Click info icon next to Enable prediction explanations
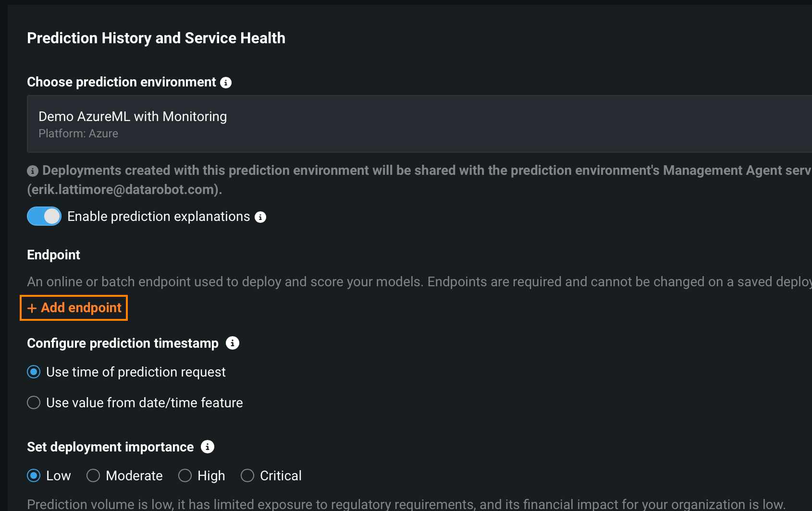Screen dimensions: 812x511 tap(260, 217)
